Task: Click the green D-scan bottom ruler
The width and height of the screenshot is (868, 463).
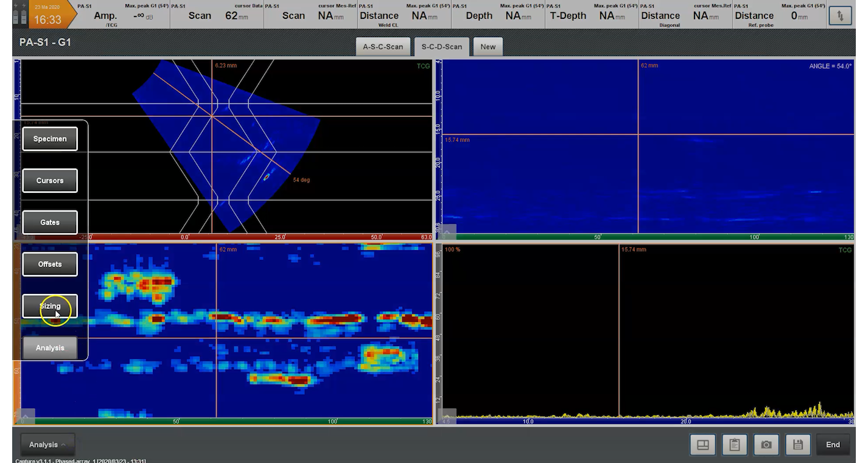Action: 648,237
